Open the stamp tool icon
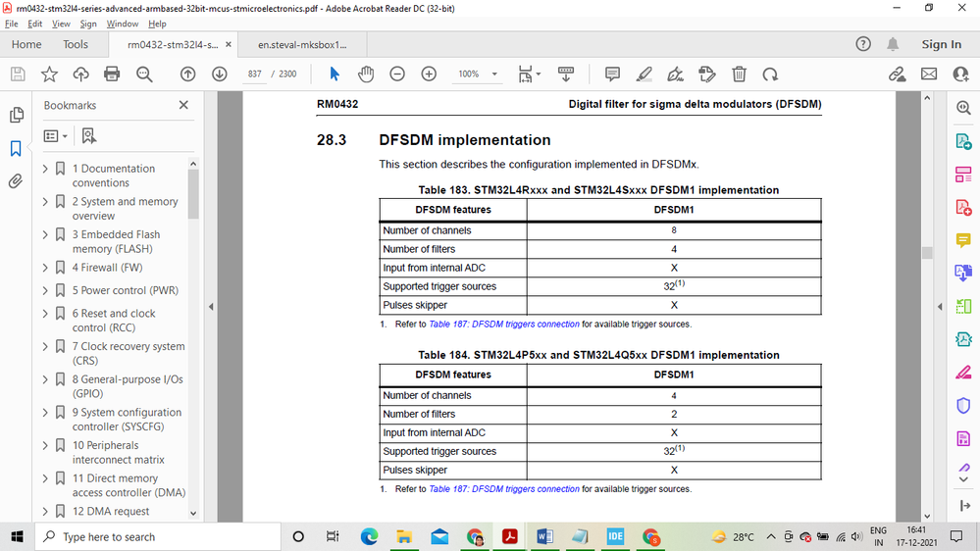Screen dimensions: 980x551 (x=707, y=75)
